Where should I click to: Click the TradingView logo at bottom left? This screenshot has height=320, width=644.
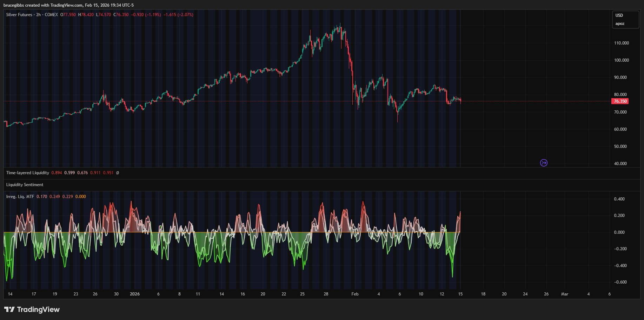(x=32, y=309)
